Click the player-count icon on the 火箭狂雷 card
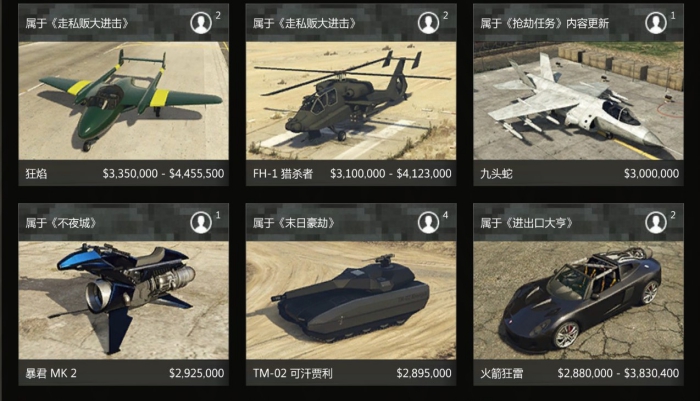 (x=656, y=222)
